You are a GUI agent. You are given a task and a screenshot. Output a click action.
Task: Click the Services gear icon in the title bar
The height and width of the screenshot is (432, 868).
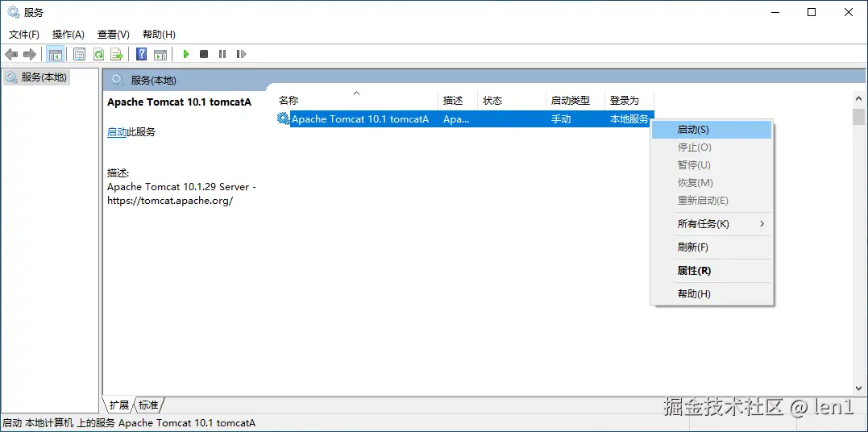pyautogui.click(x=13, y=12)
